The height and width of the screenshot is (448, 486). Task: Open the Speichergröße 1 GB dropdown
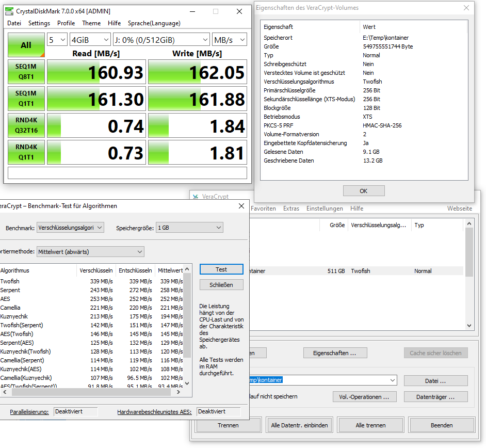pos(189,228)
